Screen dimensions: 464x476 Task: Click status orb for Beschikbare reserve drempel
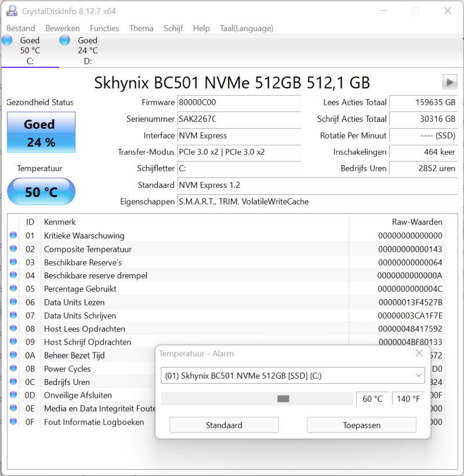(x=13, y=275)
